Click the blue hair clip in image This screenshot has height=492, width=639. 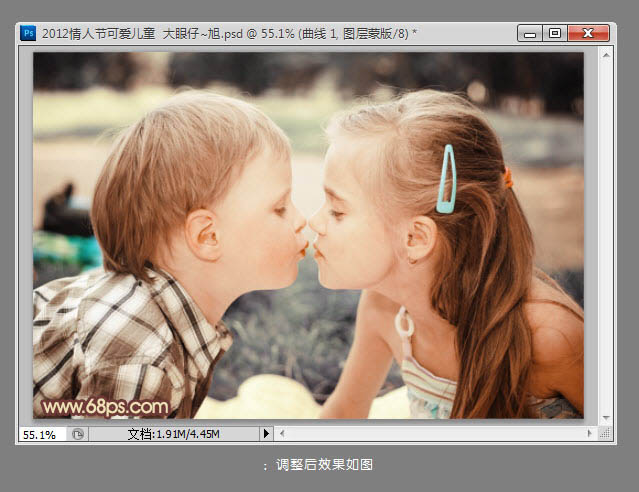[x=446, y=179]
